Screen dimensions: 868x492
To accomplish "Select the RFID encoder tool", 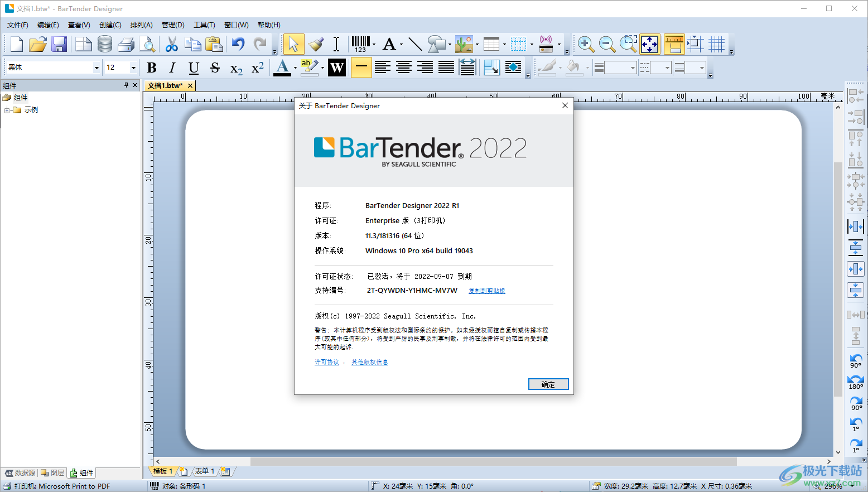I will [x=546, y=44].
